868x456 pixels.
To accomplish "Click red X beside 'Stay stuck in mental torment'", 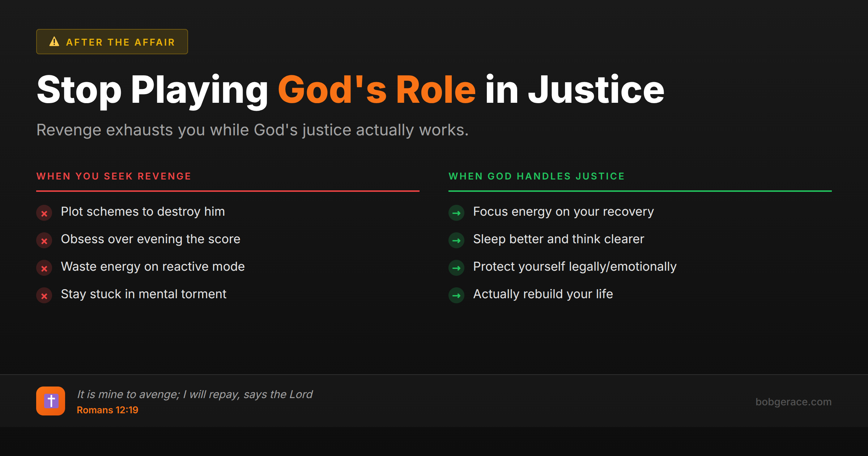I will (44, 296).
